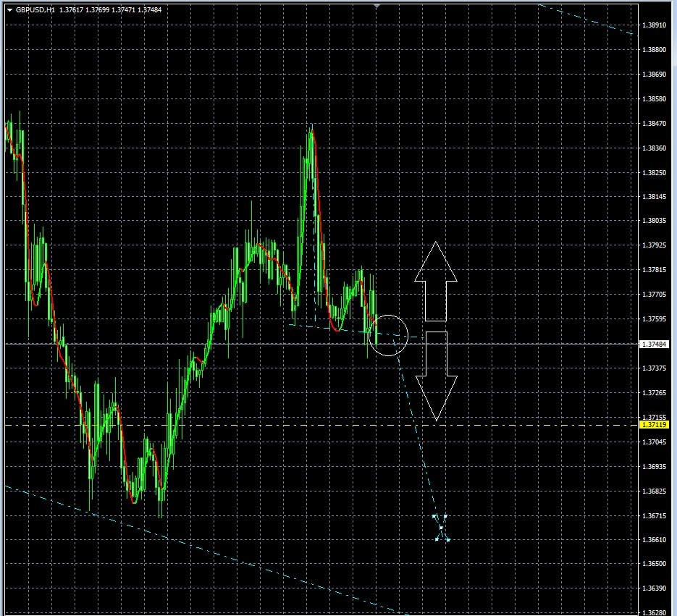Click the 1.37375 price scale label

pos(654,368)
